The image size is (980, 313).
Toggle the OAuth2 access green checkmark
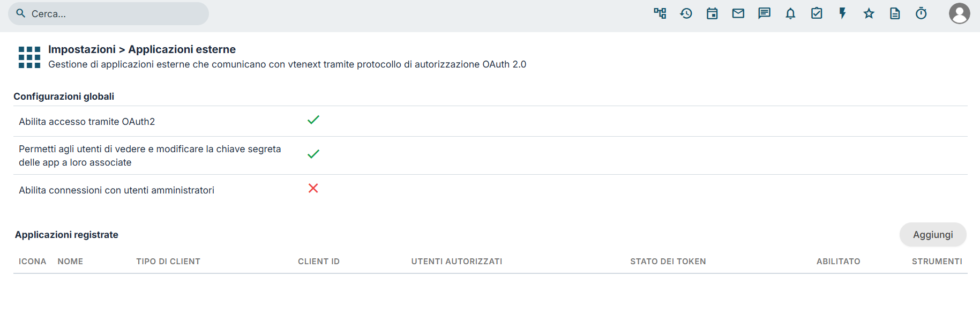pyautogui.click(x=313, y=120)
